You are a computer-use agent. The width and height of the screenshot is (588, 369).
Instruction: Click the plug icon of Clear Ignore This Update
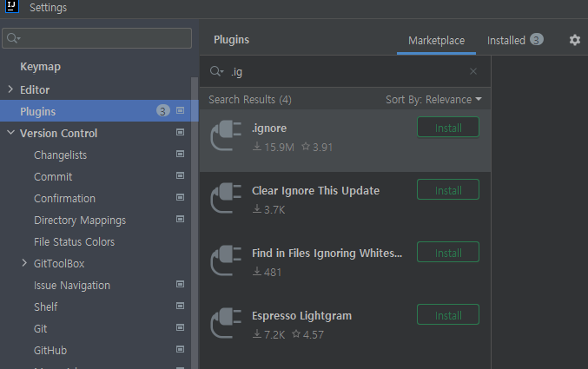point(226,198)
